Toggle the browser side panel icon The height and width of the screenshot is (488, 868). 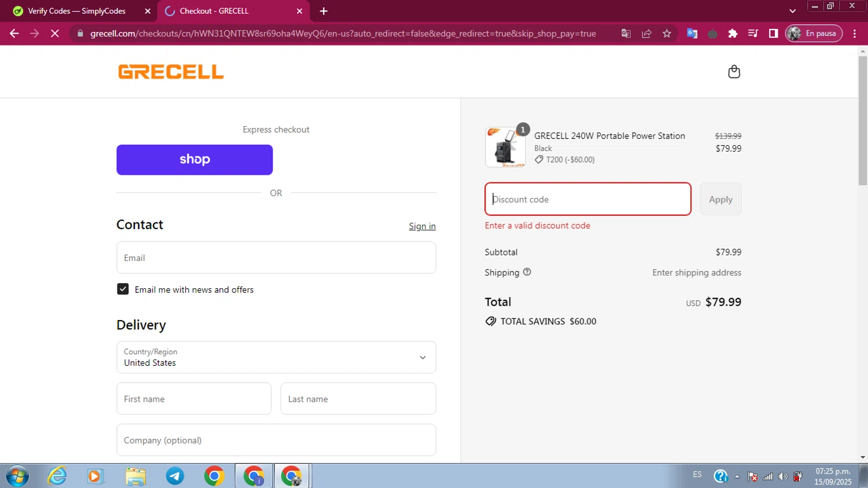773,34
